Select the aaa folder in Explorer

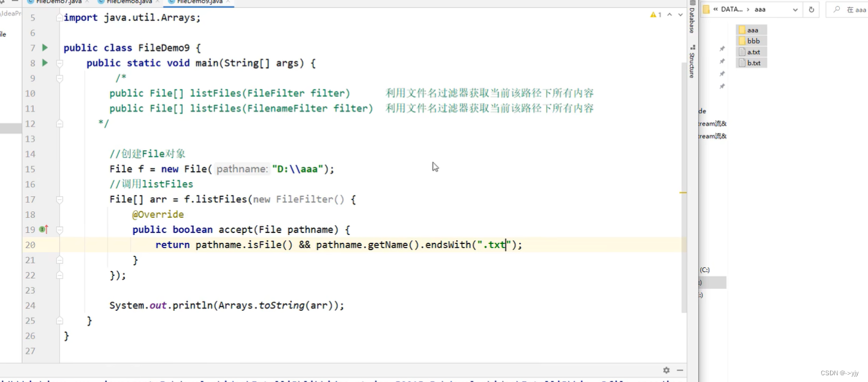pyautogui.click(x=752, y=30)
